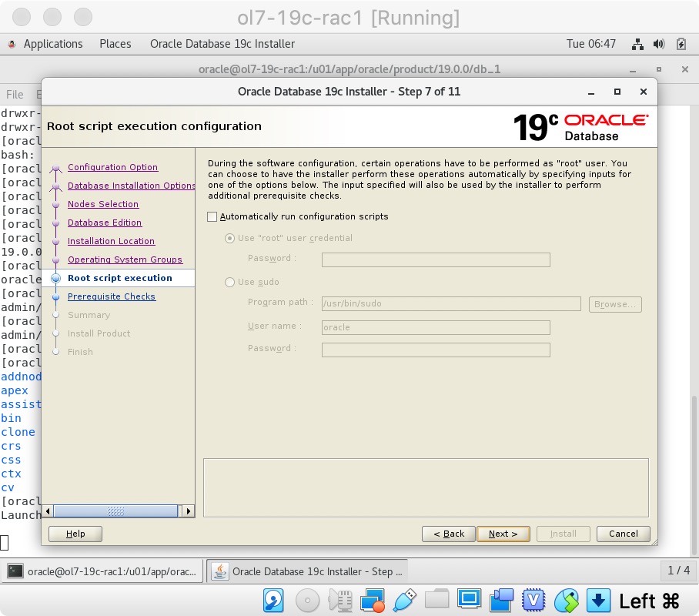Switch to Oracle Installer taskbar entry

point(308,571)
